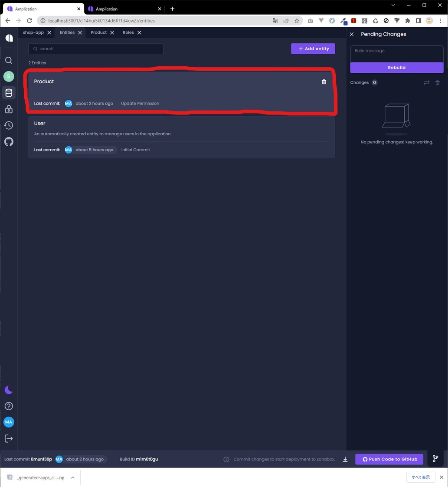
Task: Click the QR code extension icon
Action: point(364,21)
